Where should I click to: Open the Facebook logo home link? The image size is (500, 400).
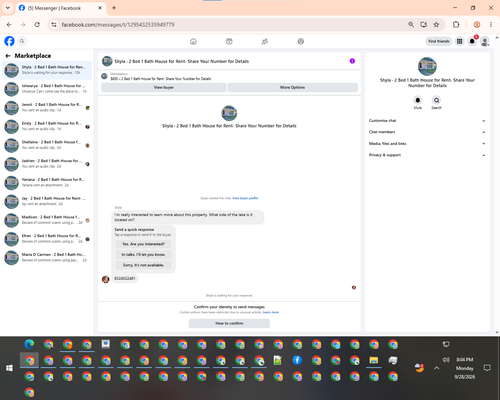pos(9,41)
